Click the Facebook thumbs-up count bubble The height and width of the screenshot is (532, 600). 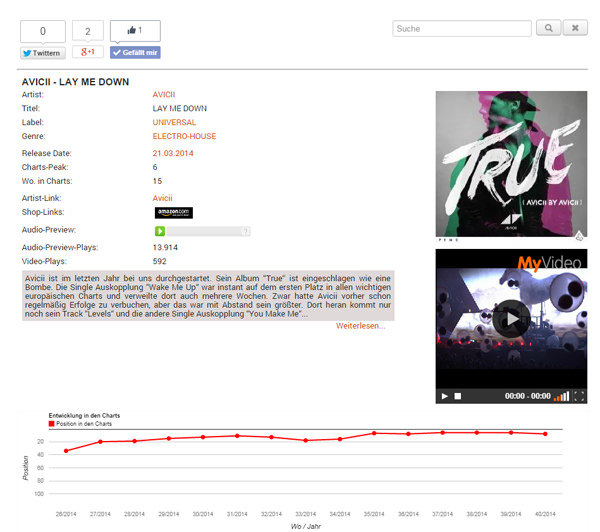[x=135, y=30]
